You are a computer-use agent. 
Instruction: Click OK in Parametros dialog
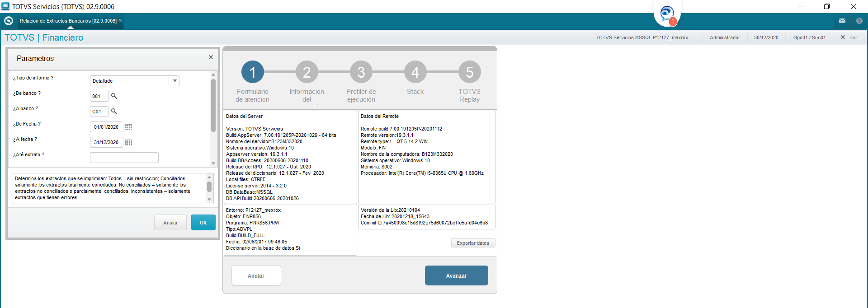pyautogui.click(x=203, y=223)
